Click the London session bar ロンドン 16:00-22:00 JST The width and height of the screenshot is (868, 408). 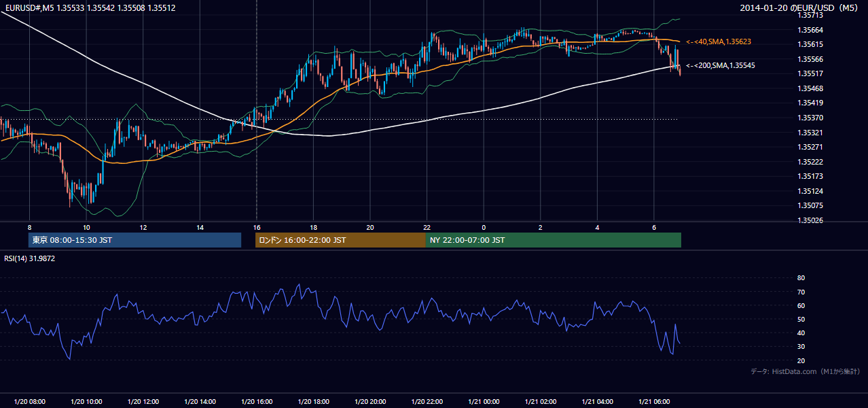coord(340,240)
